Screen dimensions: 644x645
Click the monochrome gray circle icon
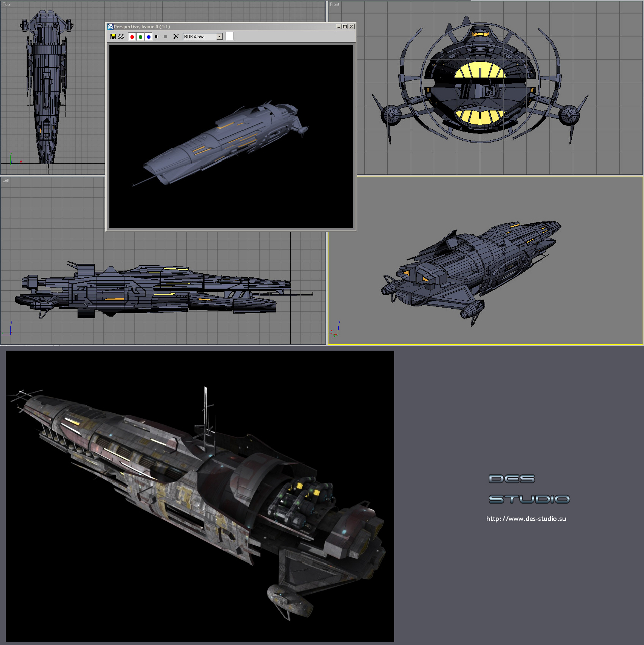click(x=165, y=37)
